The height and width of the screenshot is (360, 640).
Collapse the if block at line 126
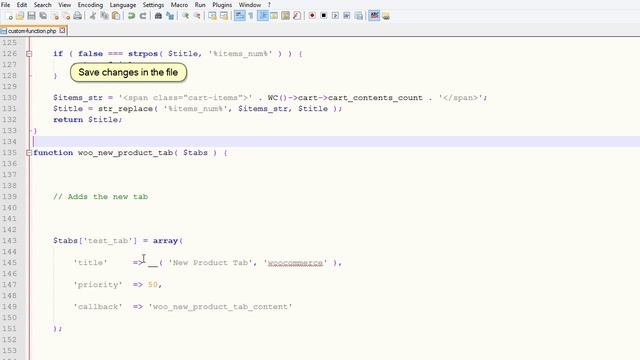pyautogui.click(x=29, y=53)
